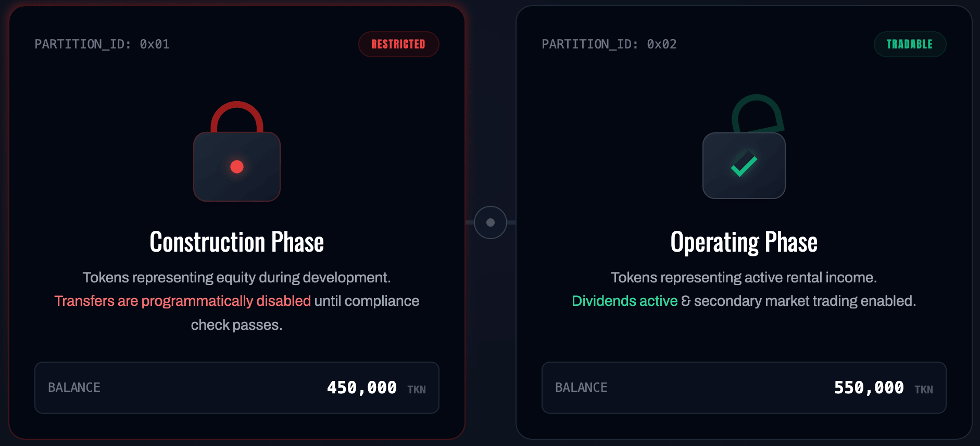Enable dividends via the 'Dividends active' indicator
Viewport: 980px width, 446px height.
pos(624,301)
